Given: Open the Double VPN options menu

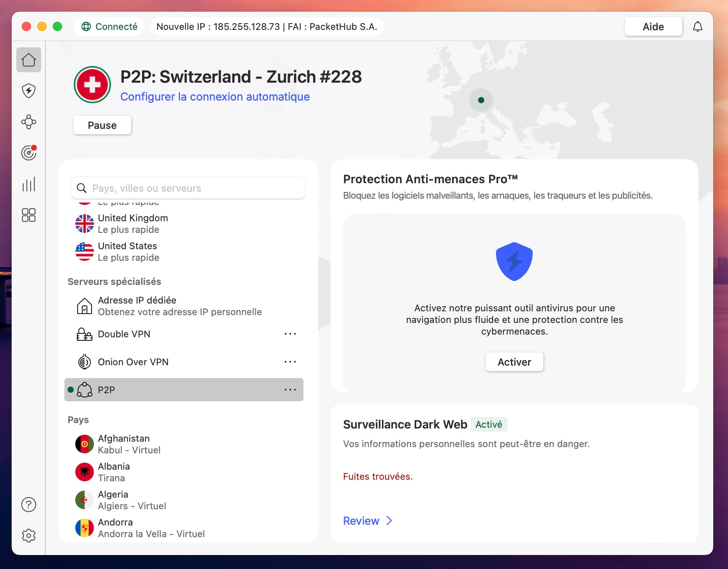Looking at the screenshot, I should click(290, 334).
